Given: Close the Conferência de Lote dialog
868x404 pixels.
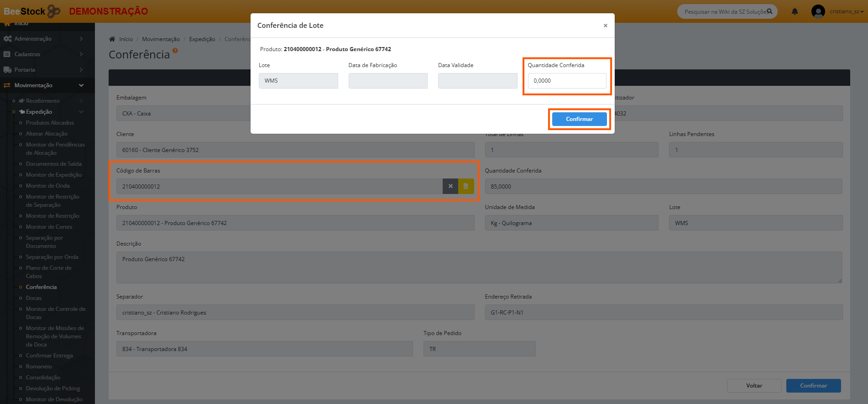Looking at the screenshot, I should click(605, 26).
